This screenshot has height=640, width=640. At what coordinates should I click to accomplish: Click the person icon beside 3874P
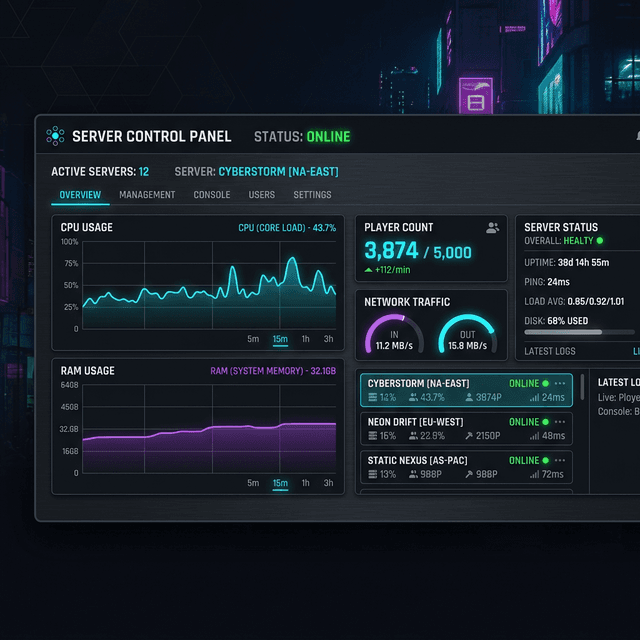(469, 397)
